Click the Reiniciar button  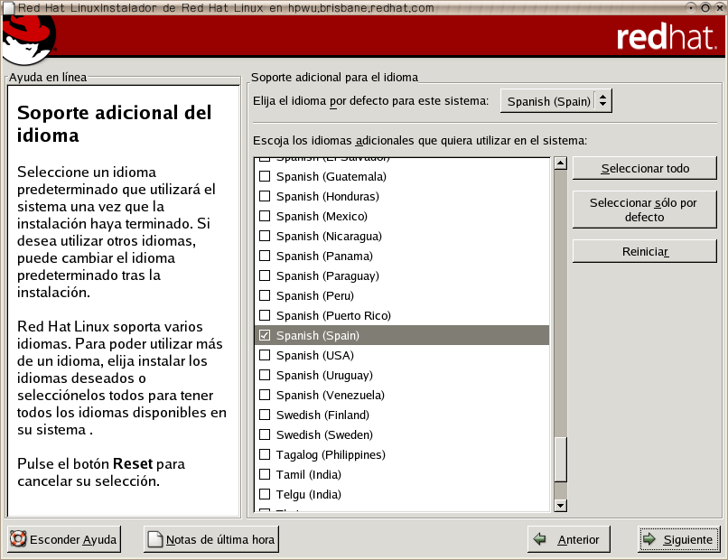(644, 251)
